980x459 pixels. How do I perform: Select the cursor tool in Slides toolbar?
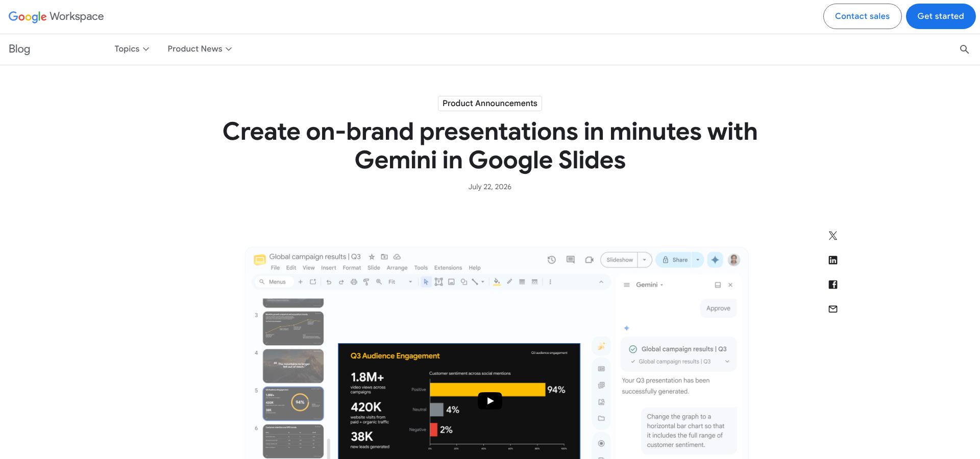click(x=426, y=282)
